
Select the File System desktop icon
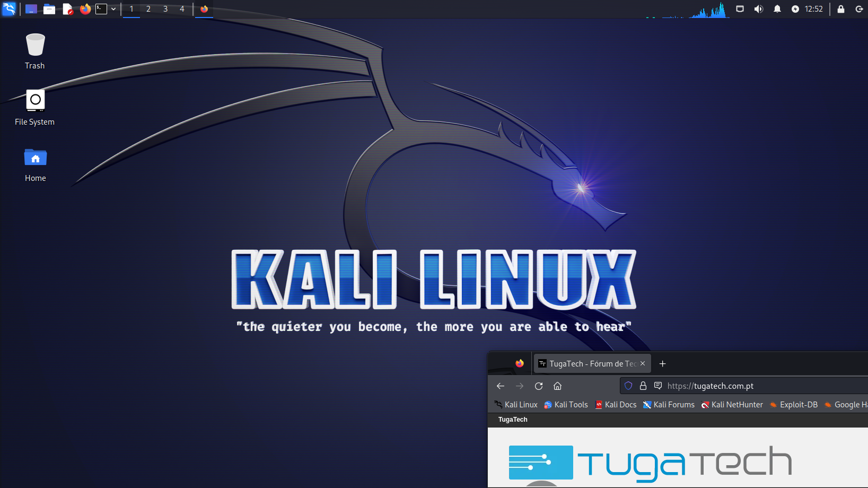(35, 108)
